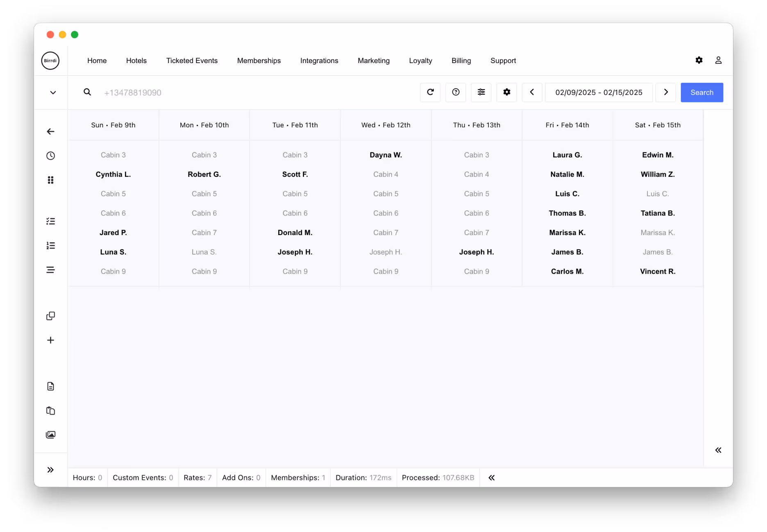This screenshot has height=532, width=767.
Task: Click the duplicate squares icon in the sidebar
Action: 50,316
